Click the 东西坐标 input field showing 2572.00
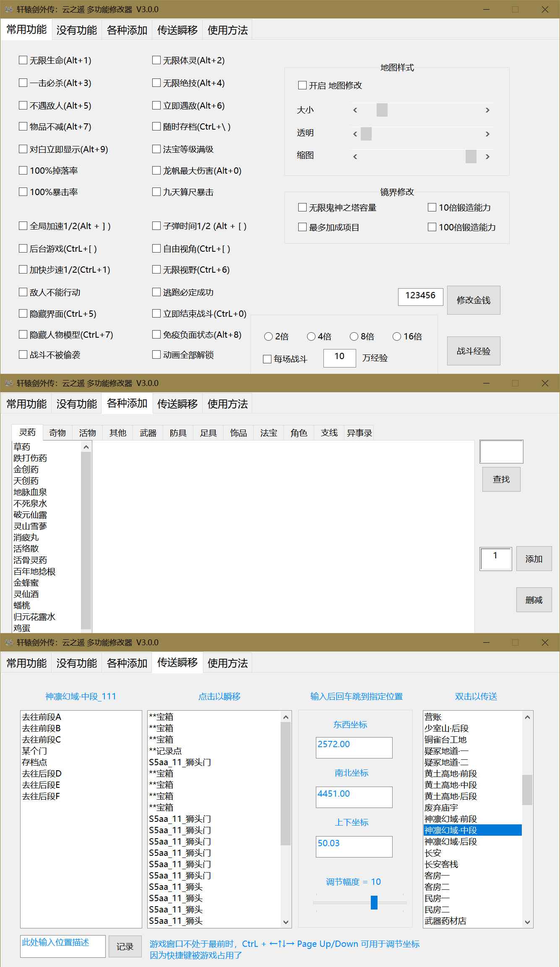 [354, 748]
